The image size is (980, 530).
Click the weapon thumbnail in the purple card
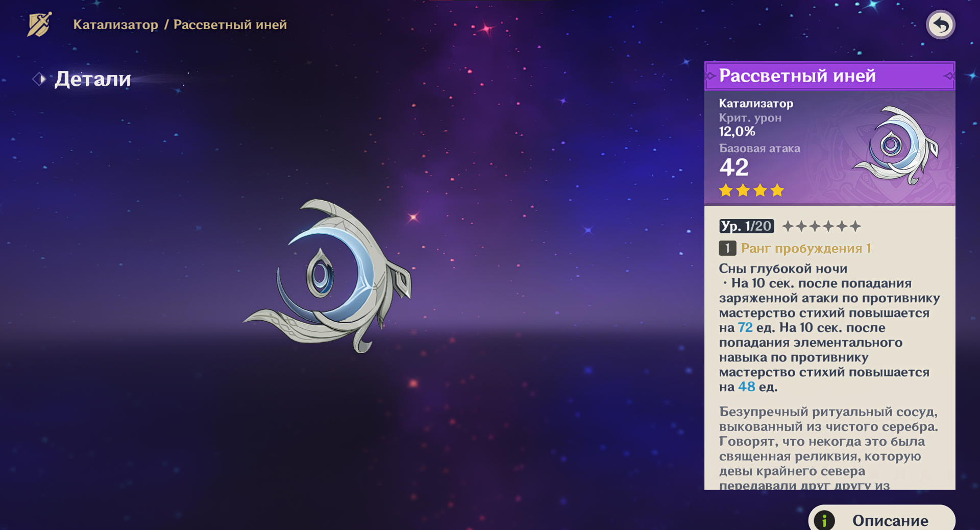click(895, 145)
